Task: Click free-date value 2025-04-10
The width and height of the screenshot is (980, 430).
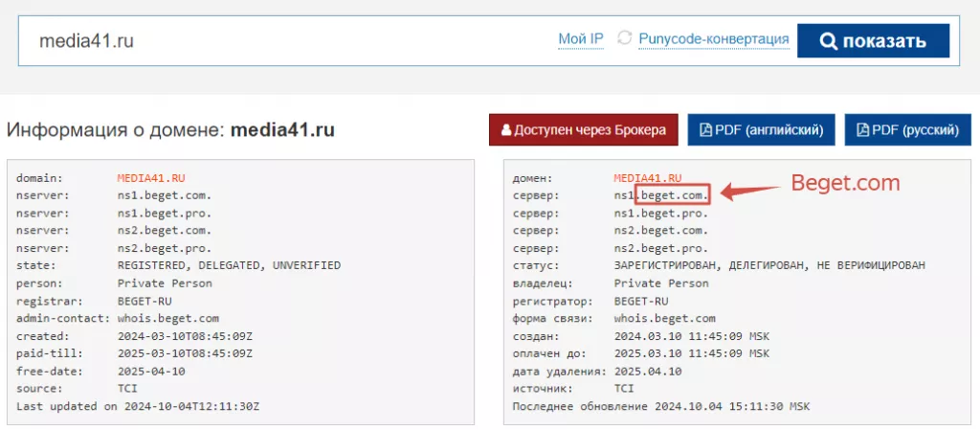Action: point(151,371)
